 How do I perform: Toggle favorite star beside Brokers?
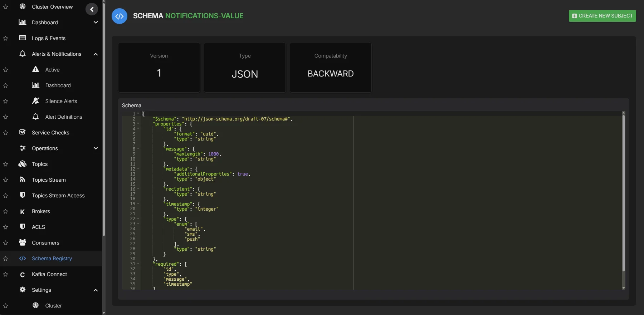[x=6, y=211]
